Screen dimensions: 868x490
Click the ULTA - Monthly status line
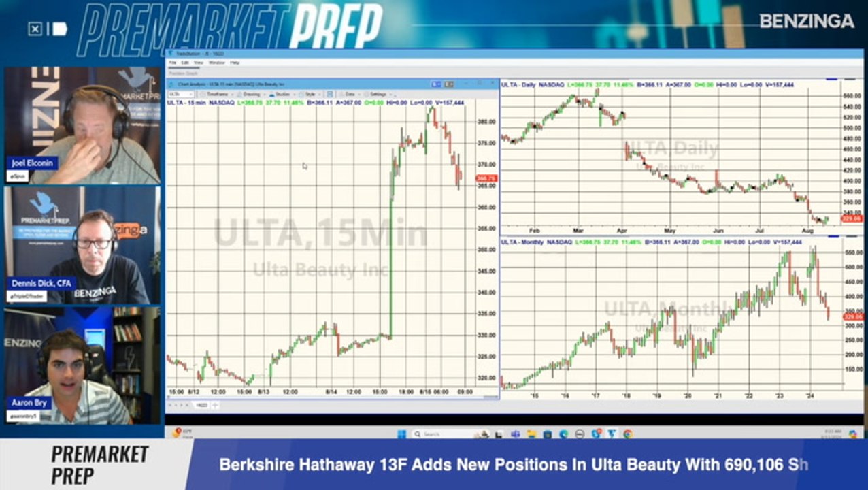coord(652,242)
